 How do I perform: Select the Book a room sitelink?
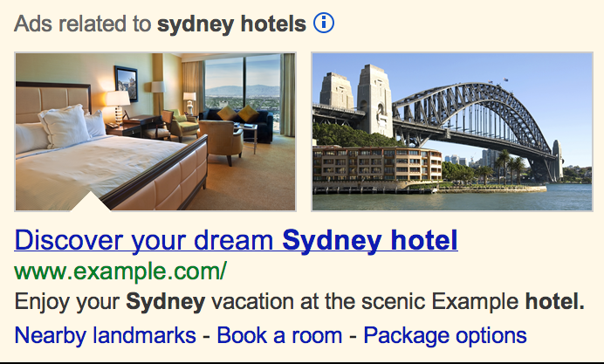279,335
